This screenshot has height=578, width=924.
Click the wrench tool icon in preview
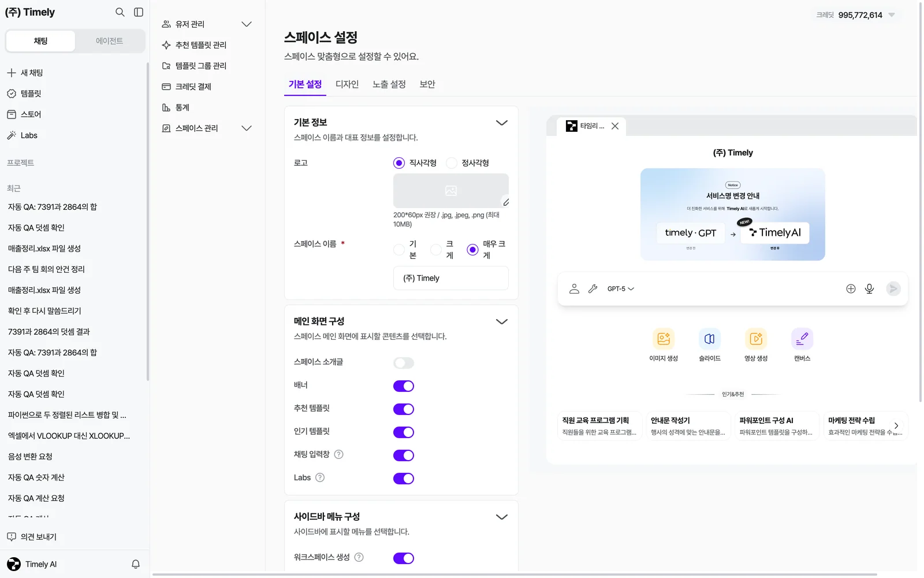point(593,288)
